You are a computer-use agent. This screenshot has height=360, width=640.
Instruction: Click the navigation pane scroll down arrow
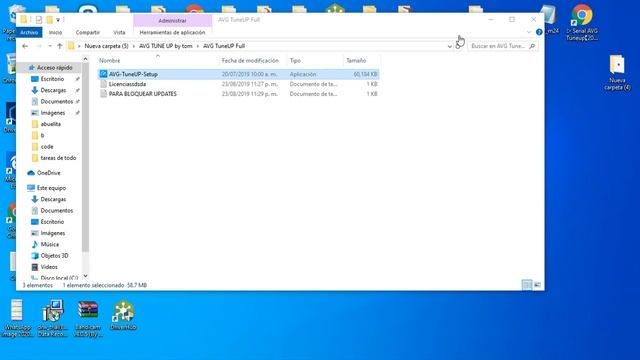tap(85, 276)
